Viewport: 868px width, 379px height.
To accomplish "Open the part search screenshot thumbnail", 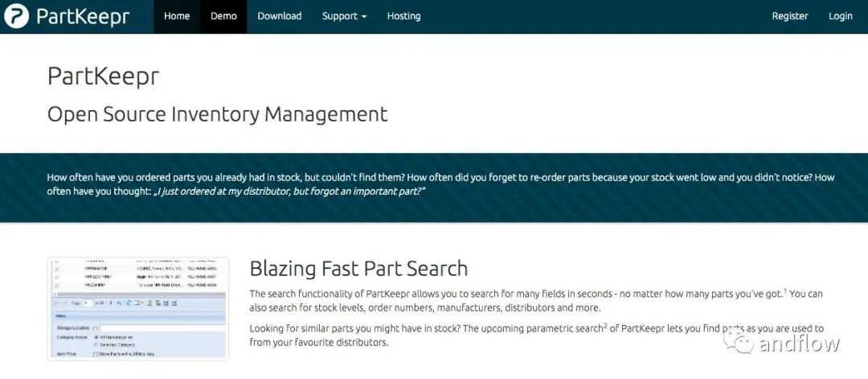I will [138, 309].
